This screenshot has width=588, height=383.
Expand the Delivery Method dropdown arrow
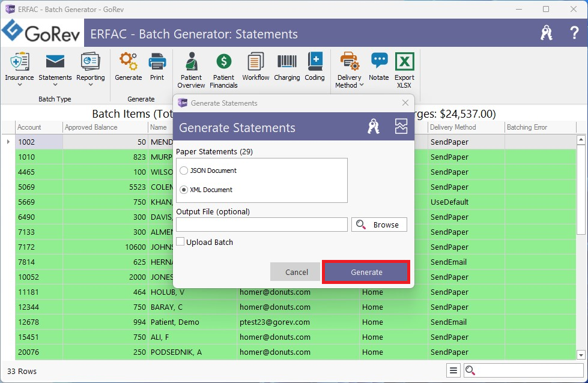pyautogui.click(x=362, y=85)
